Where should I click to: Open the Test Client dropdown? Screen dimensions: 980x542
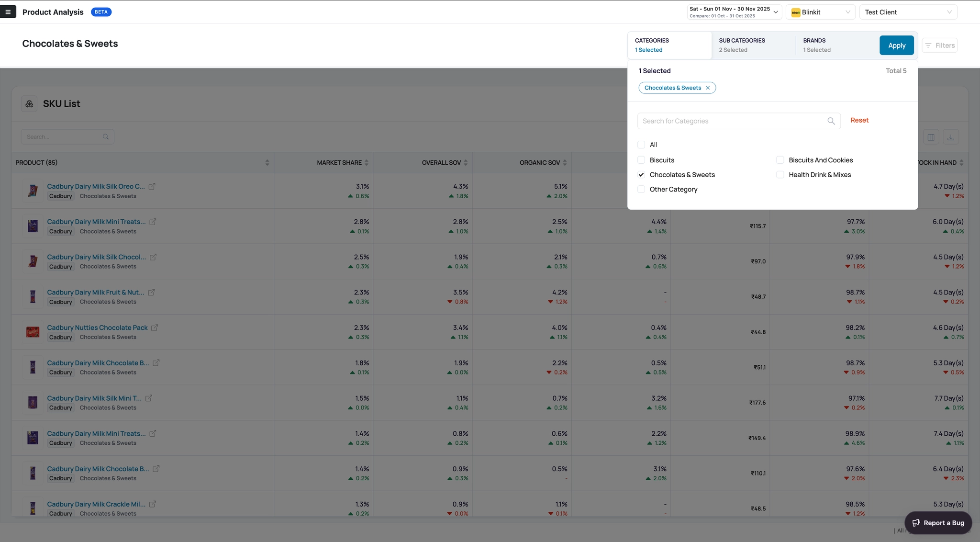(908, 12)
